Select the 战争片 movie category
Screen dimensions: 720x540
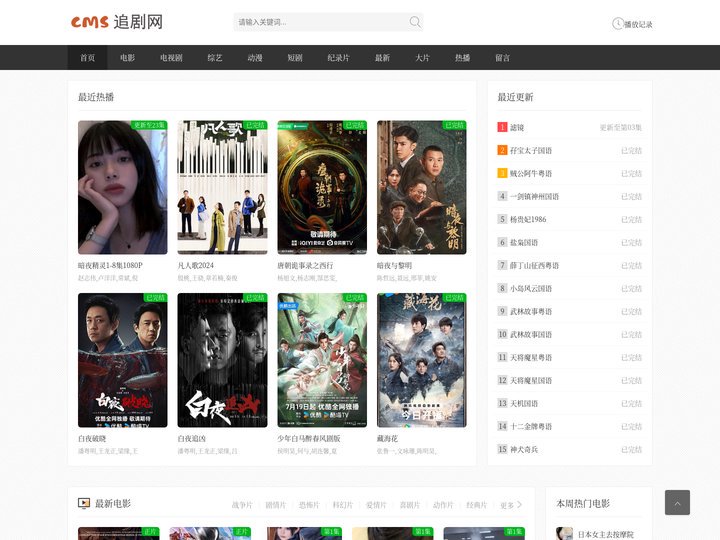coord(242,505)
